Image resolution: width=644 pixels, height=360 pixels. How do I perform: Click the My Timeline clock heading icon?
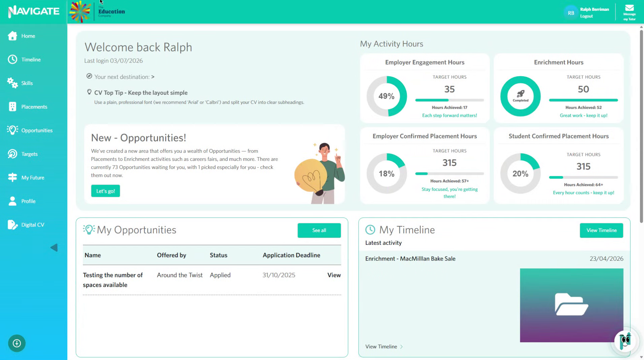370,230
